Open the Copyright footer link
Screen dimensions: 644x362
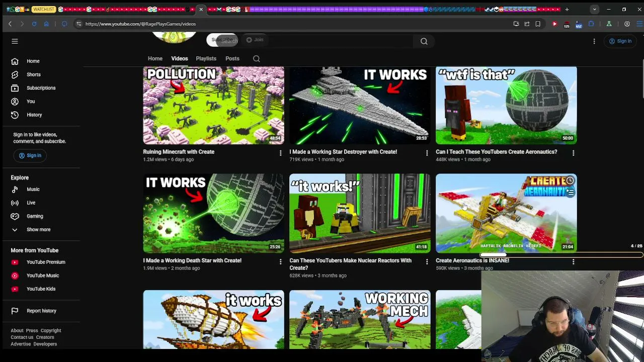click(51, 331)
